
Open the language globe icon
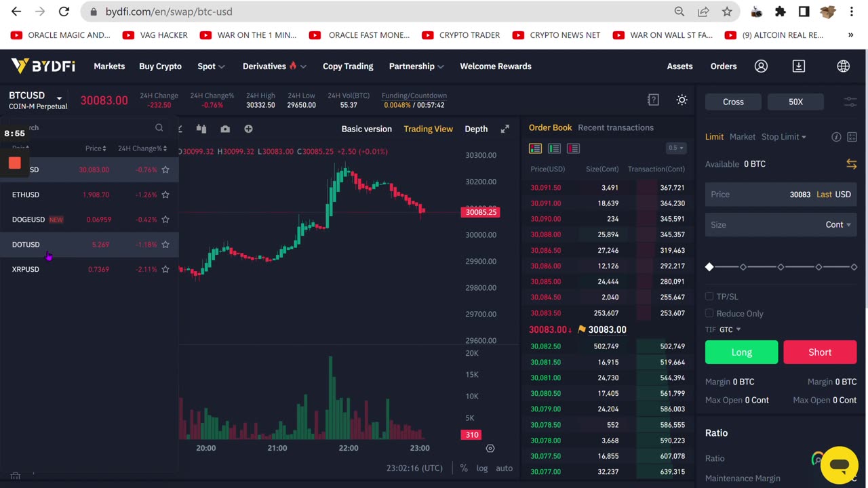pos(843,66)
